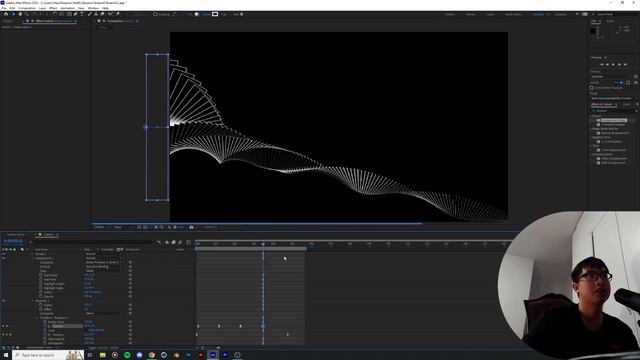Image resolution: width=640 pixels, height=360 pixels.
Task: Open the Graph Editor in timeline
Action: point(189,242)
